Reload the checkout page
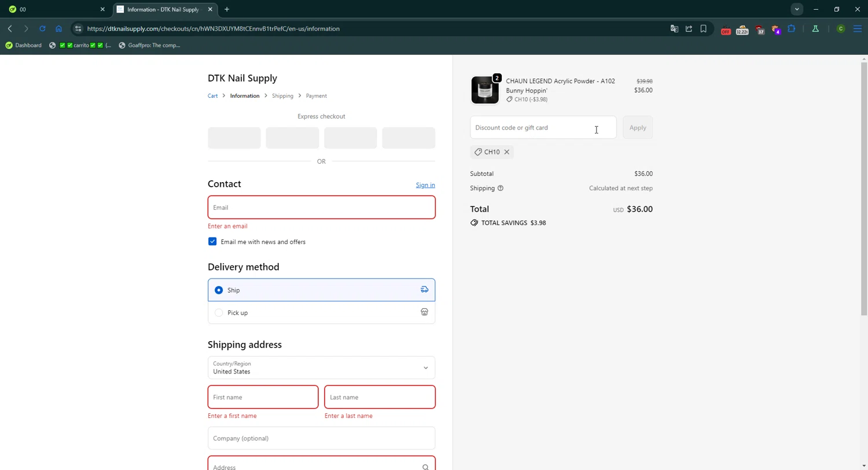The height and width of the screenshot is (470, 868). click(x=42, y=28)
